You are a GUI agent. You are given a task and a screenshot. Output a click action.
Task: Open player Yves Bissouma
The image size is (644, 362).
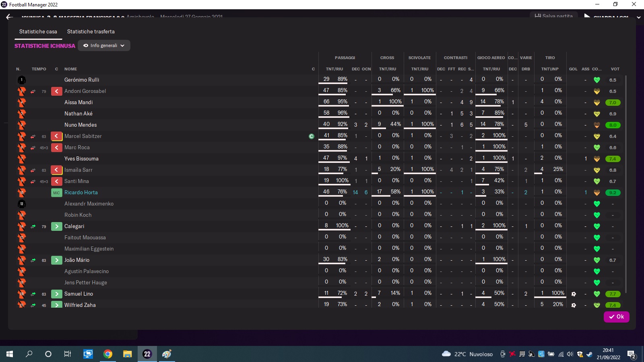pos(81,159)
